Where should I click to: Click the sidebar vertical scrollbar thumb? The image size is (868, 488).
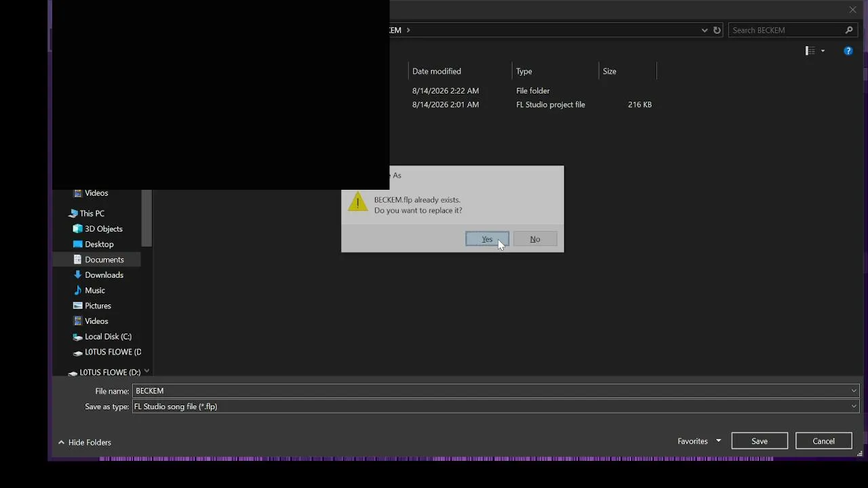(x=146, y=218)
